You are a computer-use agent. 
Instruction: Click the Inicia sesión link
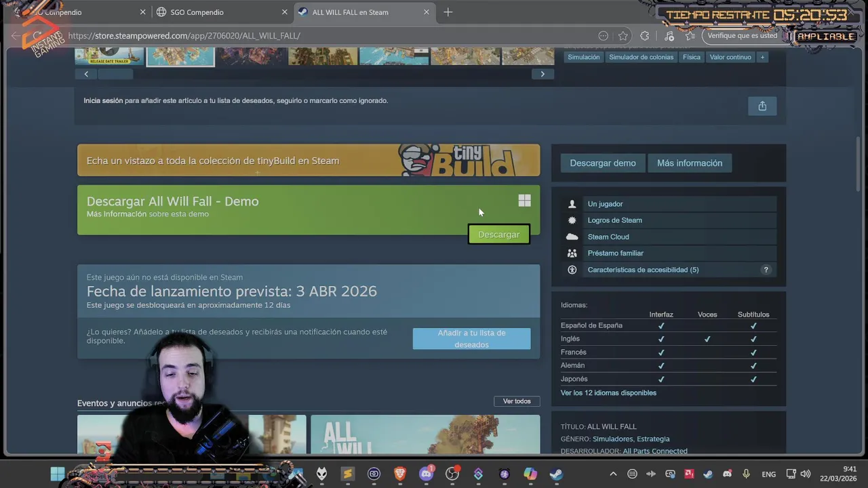tap(103, 100)
